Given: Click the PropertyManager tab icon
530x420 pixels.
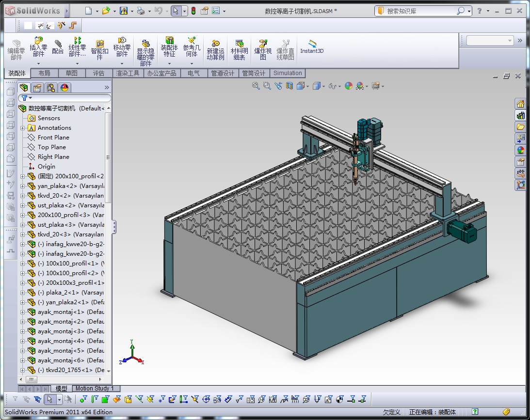Looking at the screenshot, I should [37, 88].
